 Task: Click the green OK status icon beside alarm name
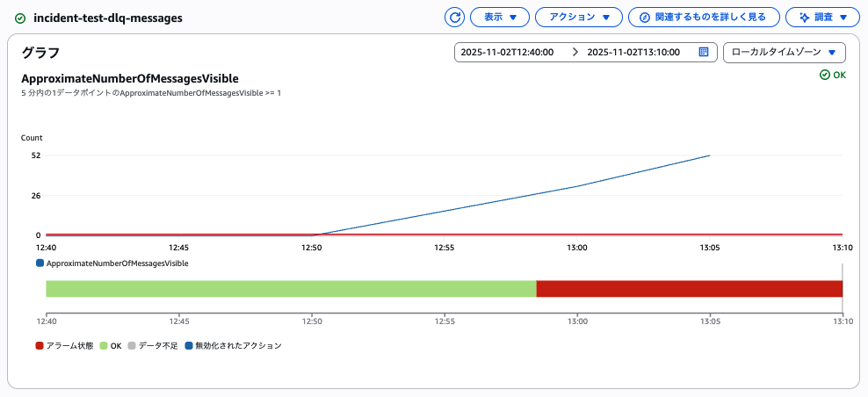pos(20,18)
